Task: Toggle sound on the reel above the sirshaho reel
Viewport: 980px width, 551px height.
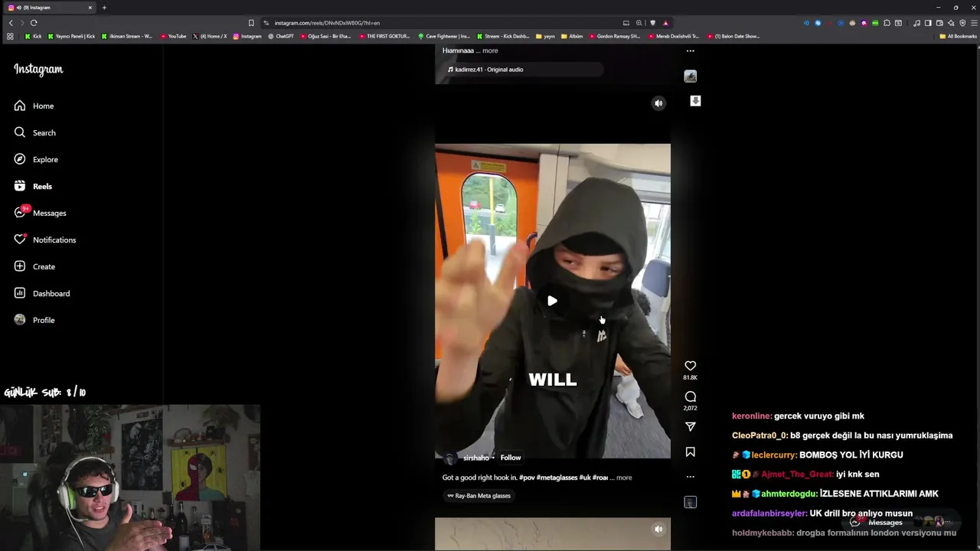Action: click(x=658, y=103)
